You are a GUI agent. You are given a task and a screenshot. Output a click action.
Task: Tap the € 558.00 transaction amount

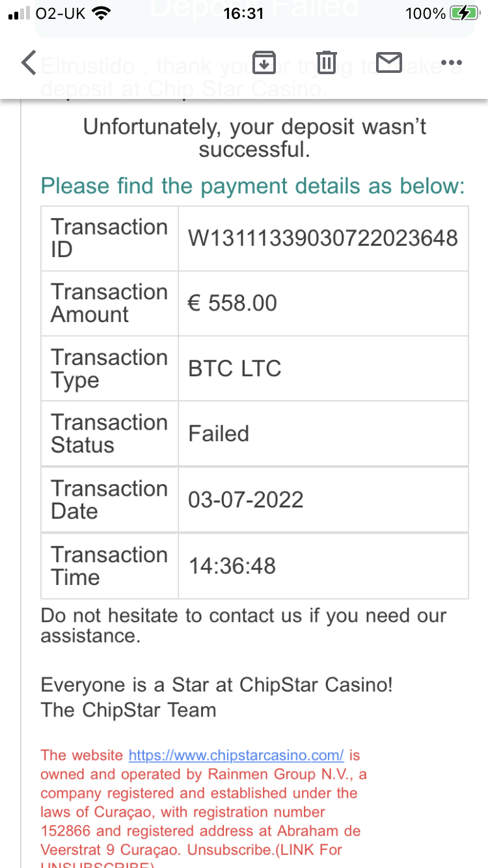232,303
